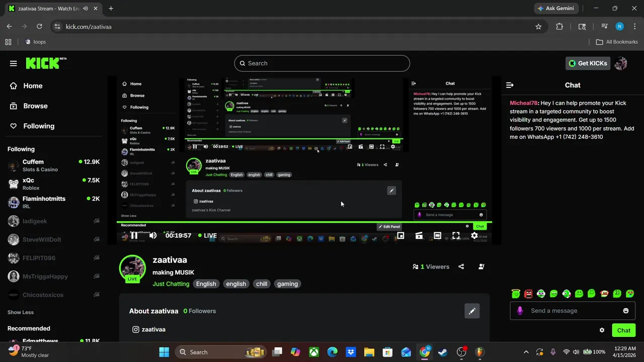
Task: Open Chrome extensions puzzle icon
Action: click(x=559, y=27)
